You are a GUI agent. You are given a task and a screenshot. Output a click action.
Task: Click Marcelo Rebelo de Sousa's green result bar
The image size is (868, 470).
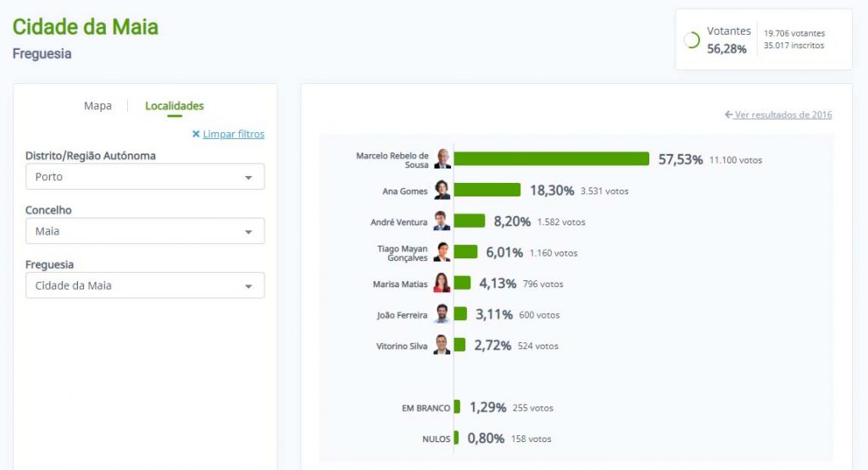[552, 159]
